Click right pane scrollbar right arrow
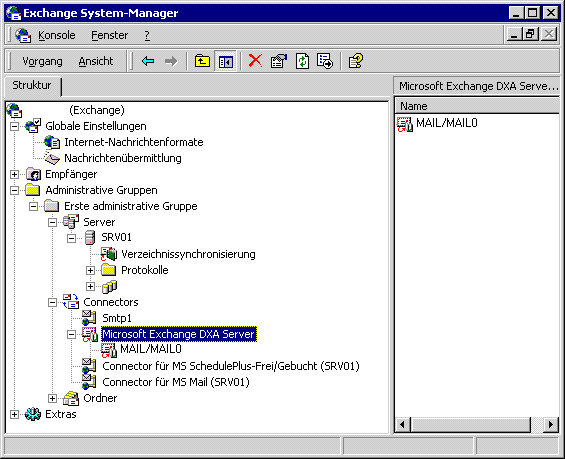This screenshot has height=459, width=565. click(551, 424)
